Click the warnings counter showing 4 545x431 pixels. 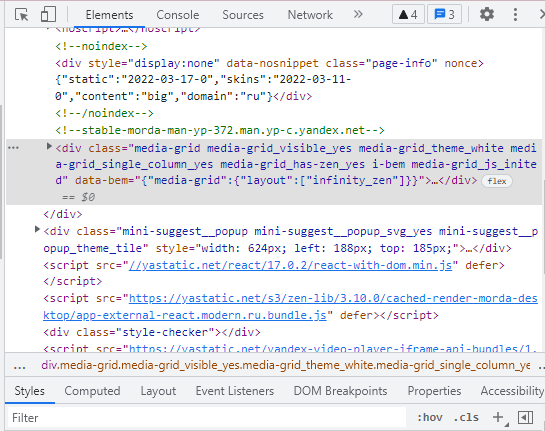click(x=408, y=15)
